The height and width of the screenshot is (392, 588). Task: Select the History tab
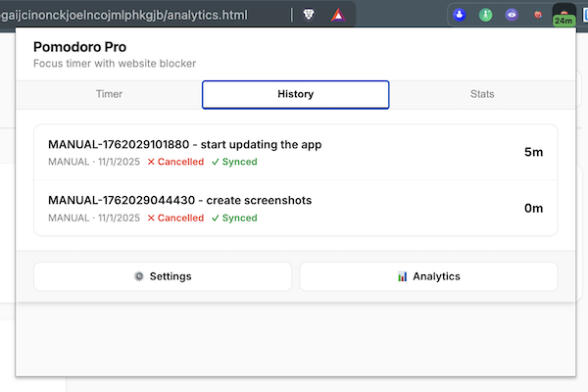click(x=296, y=94)
